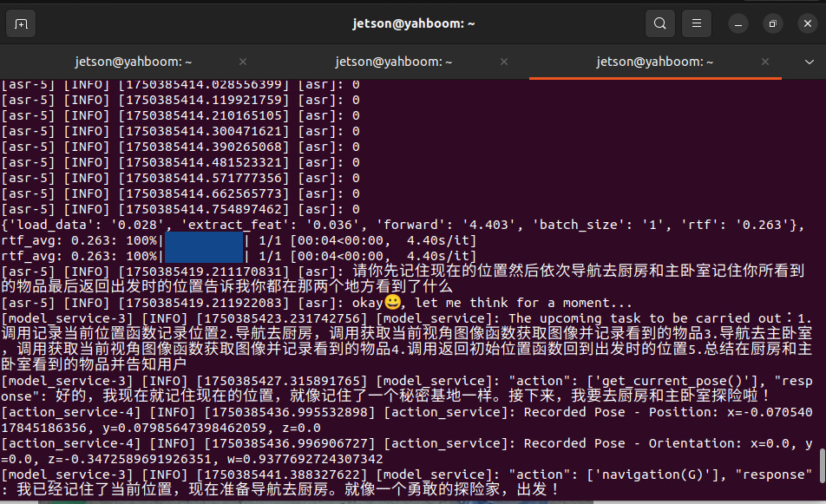
Task: Restore or maximize the terminal window
Action: pos(773,23)
